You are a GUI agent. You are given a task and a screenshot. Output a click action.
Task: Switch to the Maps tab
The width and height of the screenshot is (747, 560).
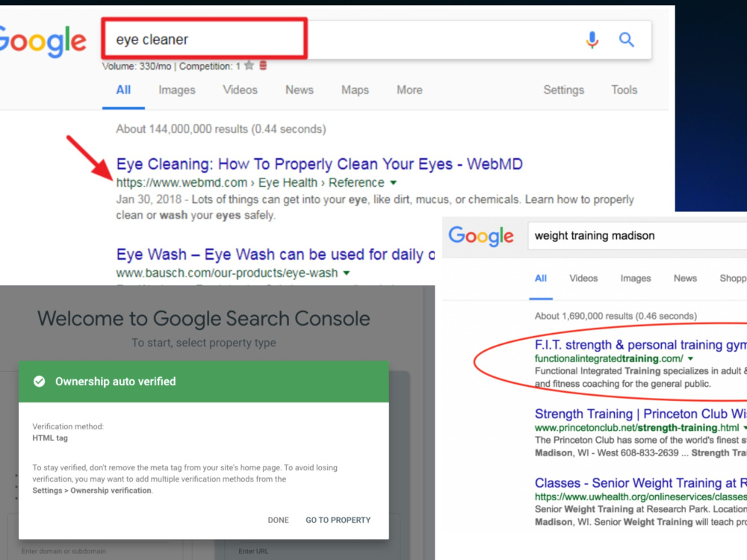[355, 90]
